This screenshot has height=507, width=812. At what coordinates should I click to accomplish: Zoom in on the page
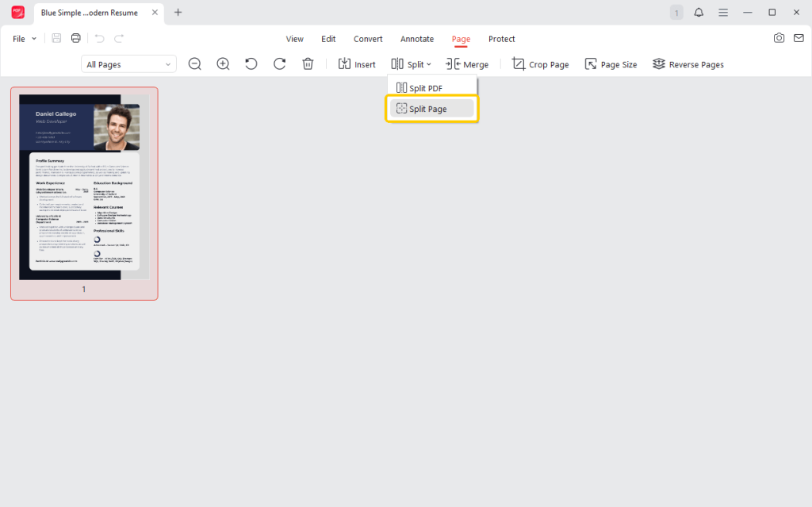pos(223,63)
